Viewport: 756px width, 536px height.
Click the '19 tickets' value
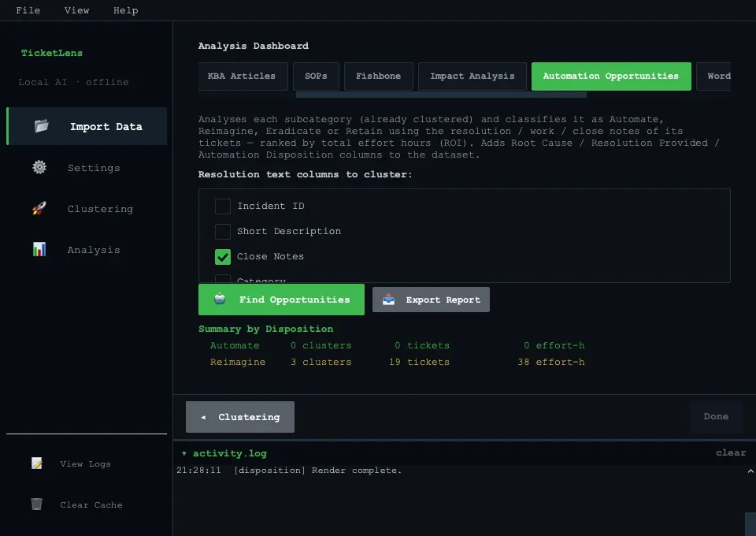[419, 362]
